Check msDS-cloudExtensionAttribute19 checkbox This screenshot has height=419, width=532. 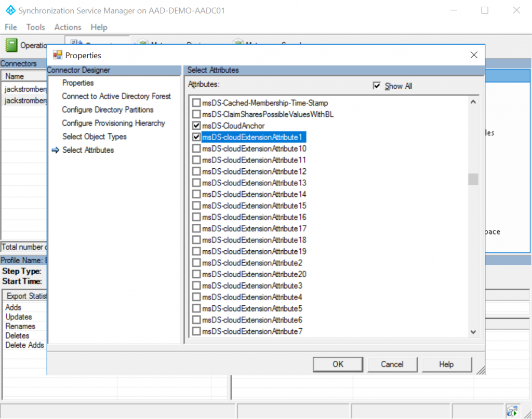click(196, 251)
